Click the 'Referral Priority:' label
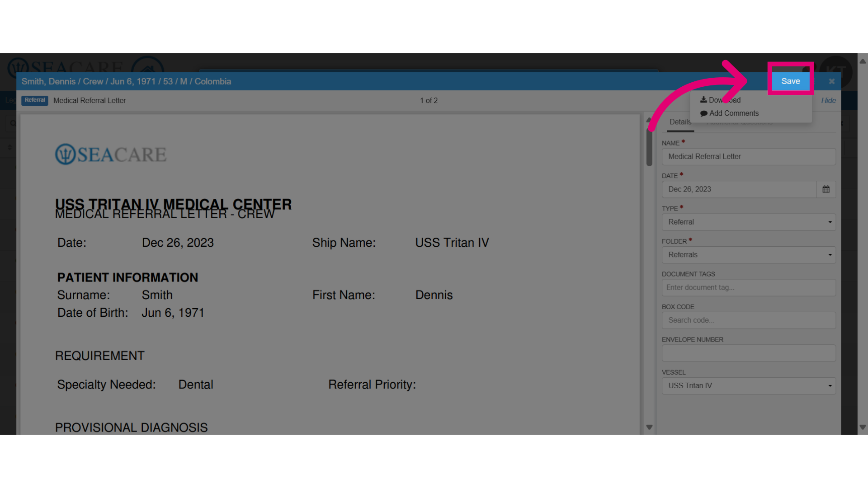This screenshot has height=488, width=868. (372, 385)
